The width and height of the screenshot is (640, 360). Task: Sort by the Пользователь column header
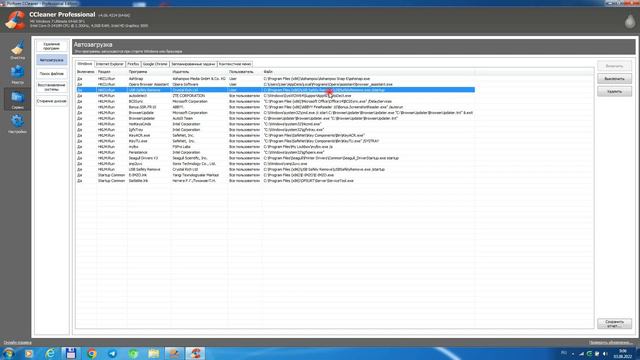(x=245, y=71)
